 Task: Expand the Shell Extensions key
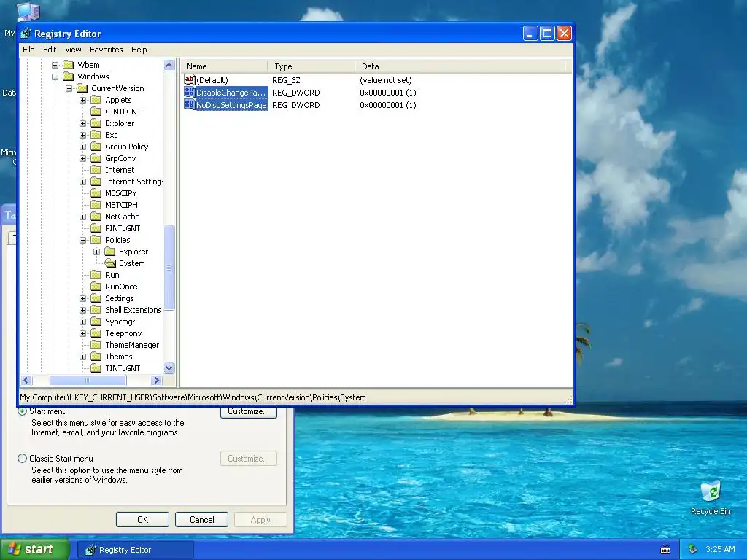(83, 310)
